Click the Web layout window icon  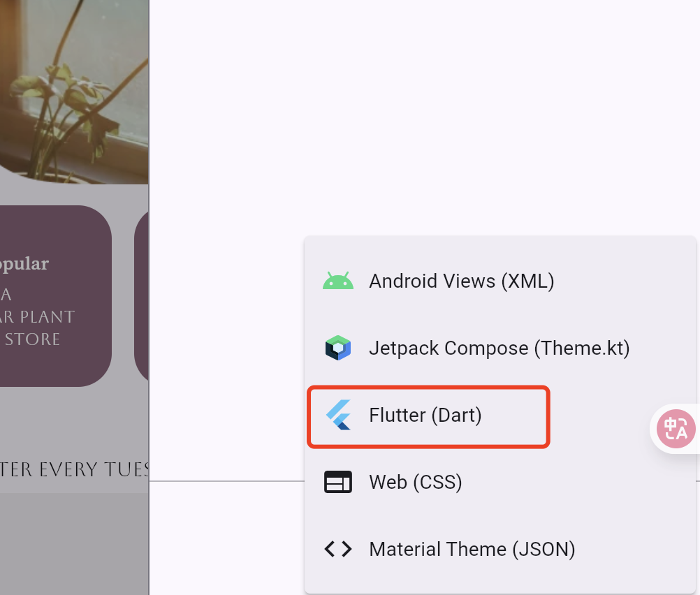click(338, 482)
